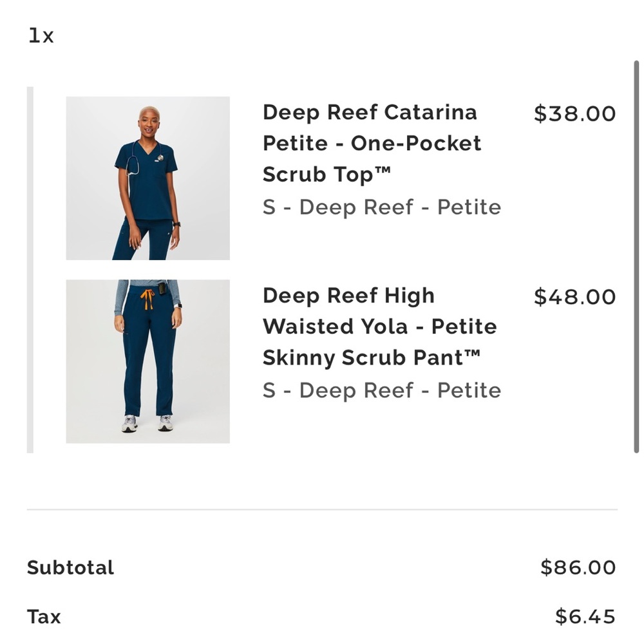Click the Catarina One-Pocket Scrub Top title text
The width and height of the screenshot is (644, 644).
click(370, 143)
